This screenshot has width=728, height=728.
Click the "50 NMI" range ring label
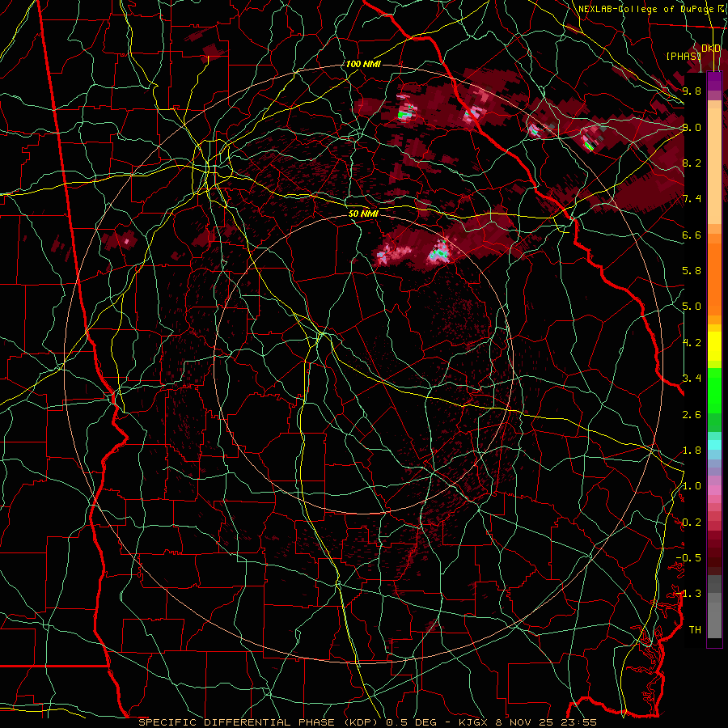pos(363,214)
